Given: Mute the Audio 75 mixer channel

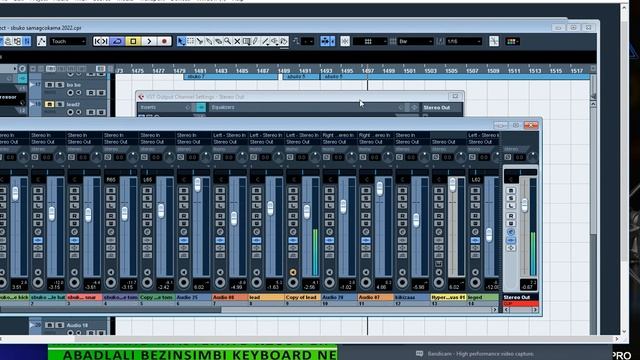Looking at the screenshot, I should [184, 191].
